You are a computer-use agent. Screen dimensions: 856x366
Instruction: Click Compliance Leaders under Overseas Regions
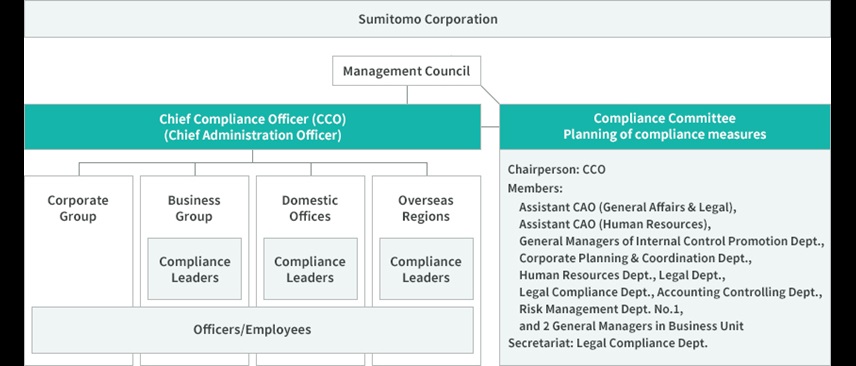coord(426,269)
